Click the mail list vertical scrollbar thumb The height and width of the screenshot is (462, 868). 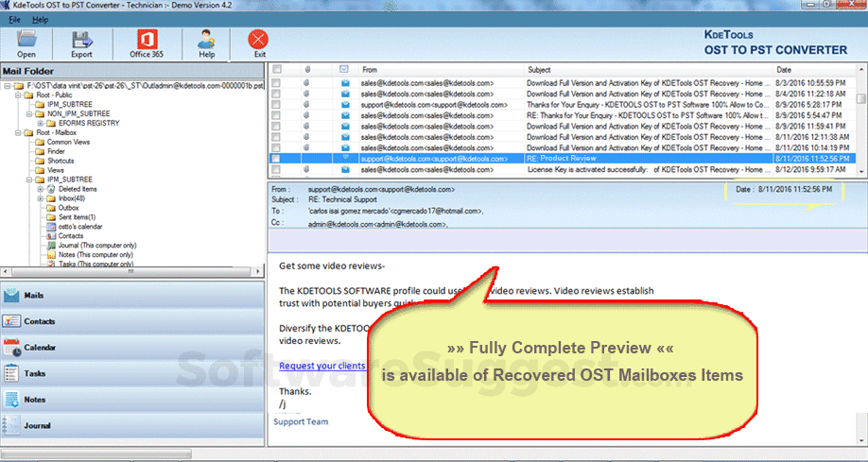click(860, 98)
